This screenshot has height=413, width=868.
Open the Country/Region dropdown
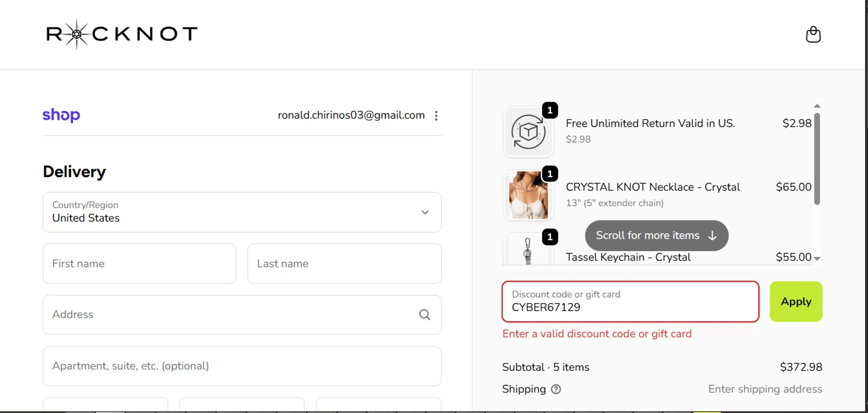pyautogui.click(x=242, y=212)
